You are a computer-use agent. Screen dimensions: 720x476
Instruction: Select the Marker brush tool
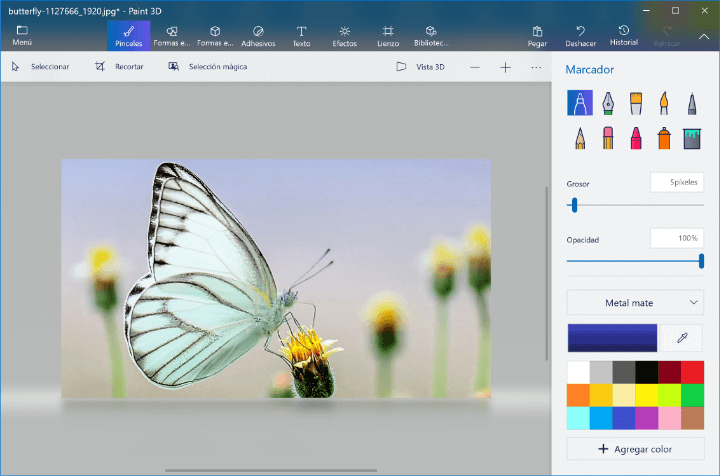pyautogui.click(x=579, y=102)
